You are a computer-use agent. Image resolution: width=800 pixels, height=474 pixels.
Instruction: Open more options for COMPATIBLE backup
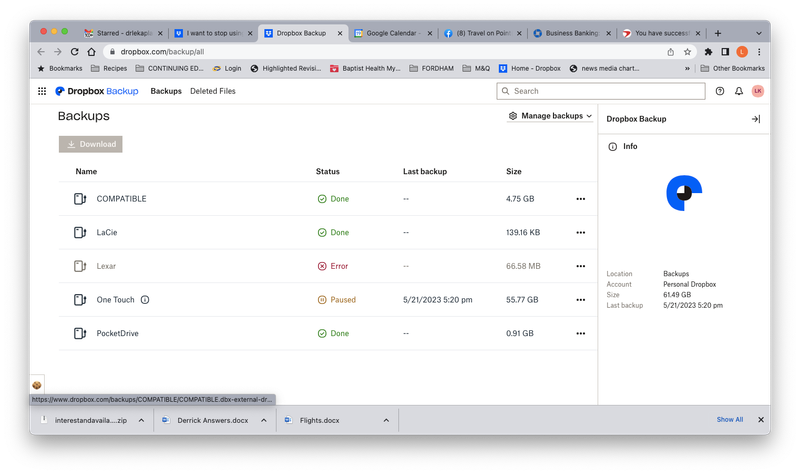[581, 199]
